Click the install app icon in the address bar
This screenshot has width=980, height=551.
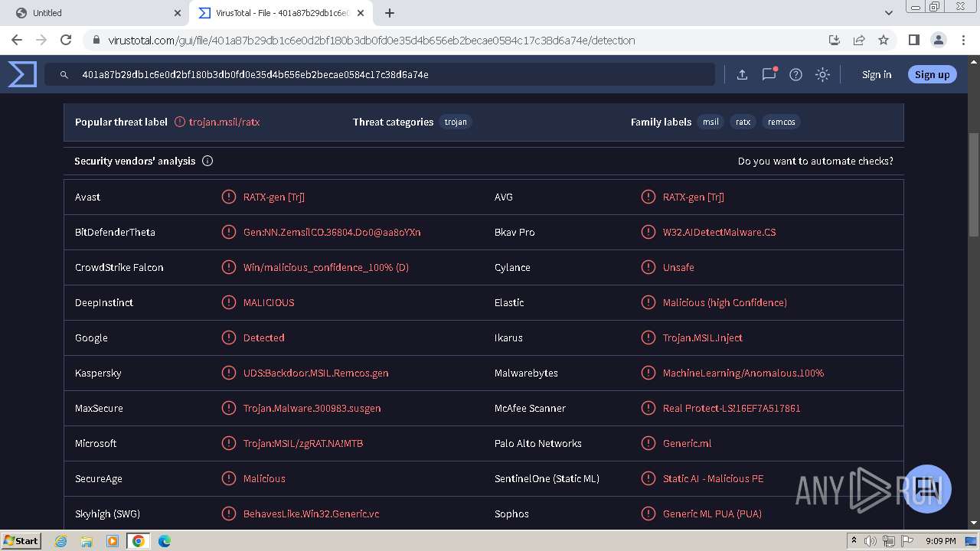tap(835, 40)
